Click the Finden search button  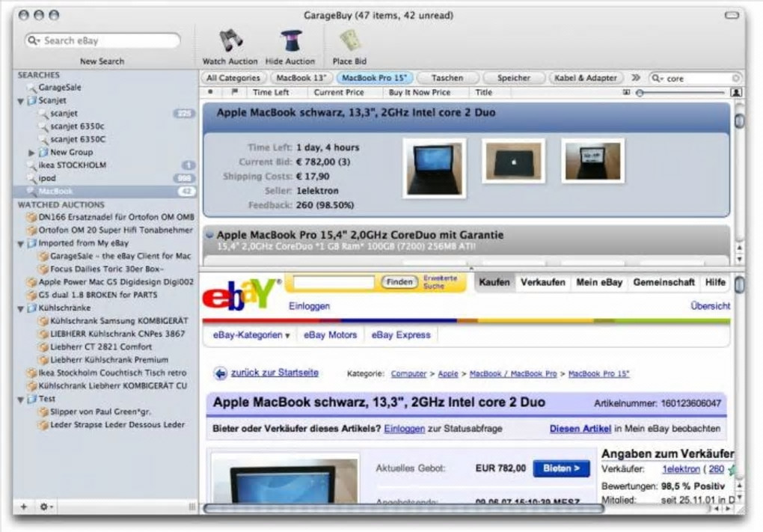(399, 282)
